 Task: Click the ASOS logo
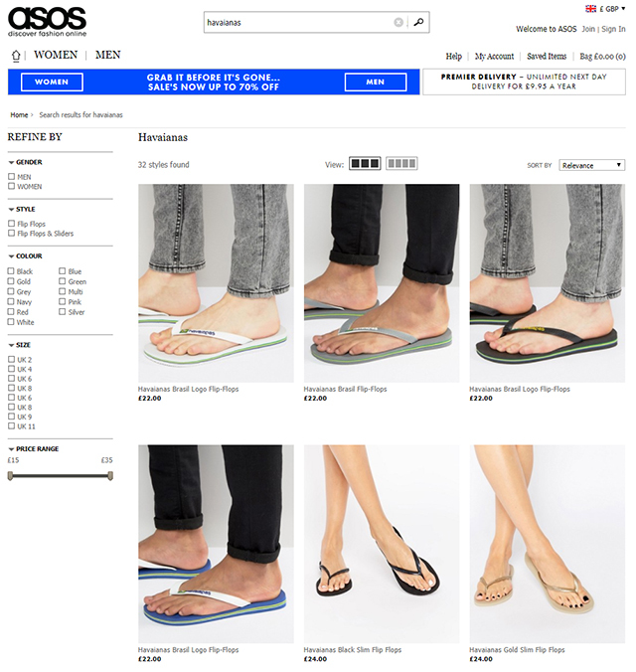tap(47, 22)
